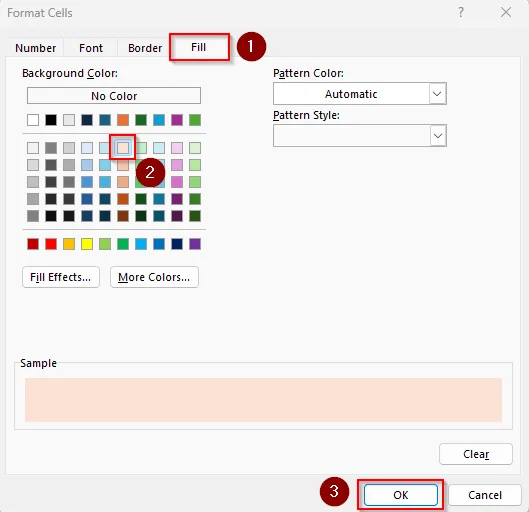This screenshot has height=512, width=529.
Task: Choose the bright orange theme swatch
Action: (x=123, y=120)
